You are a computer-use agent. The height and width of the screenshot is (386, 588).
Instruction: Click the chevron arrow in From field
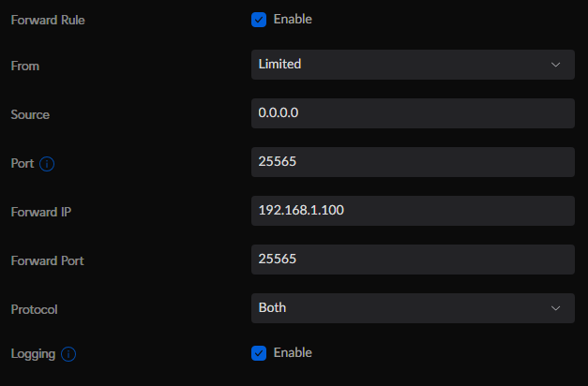[555, 65]
